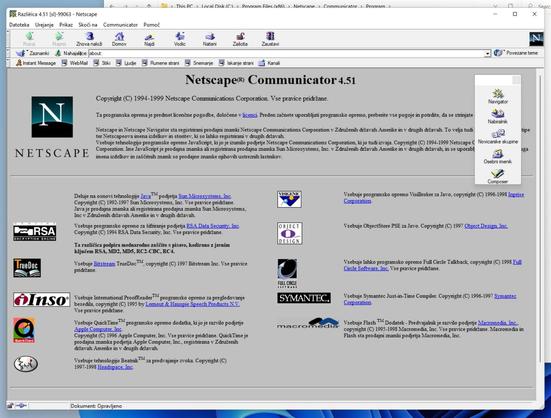
Task: Click the Inso logo image
Action: 41,300
